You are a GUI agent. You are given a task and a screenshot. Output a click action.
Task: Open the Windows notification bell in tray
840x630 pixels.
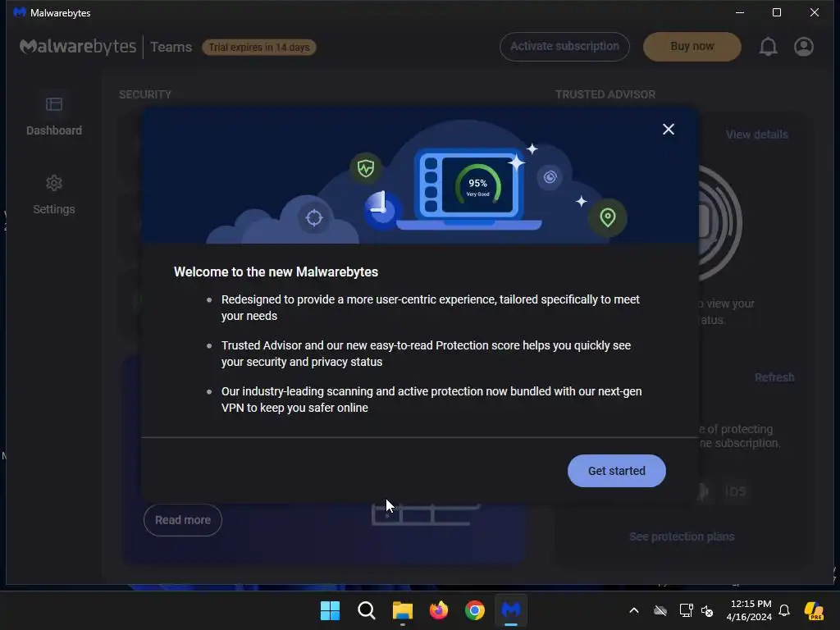[784, 610]
